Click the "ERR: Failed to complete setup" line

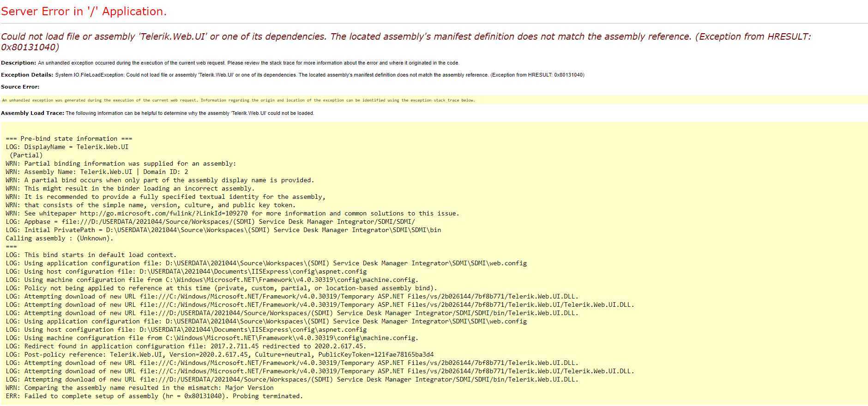click(x=154, y=396)
